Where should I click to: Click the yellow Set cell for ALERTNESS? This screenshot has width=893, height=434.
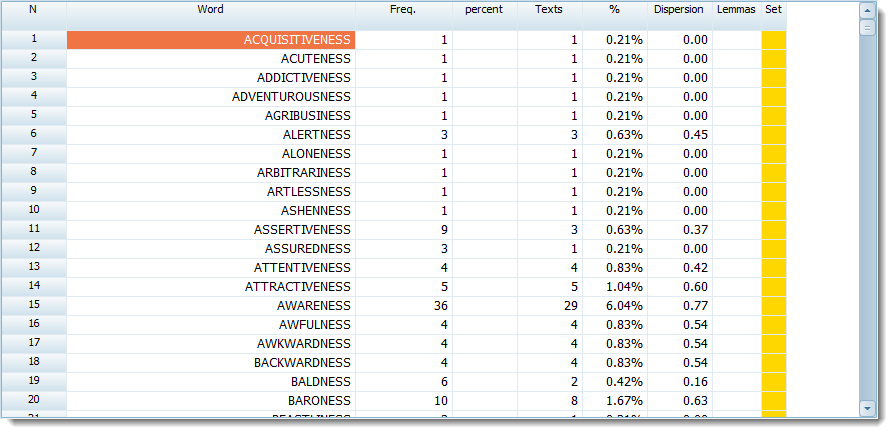(x=773, y=134)
